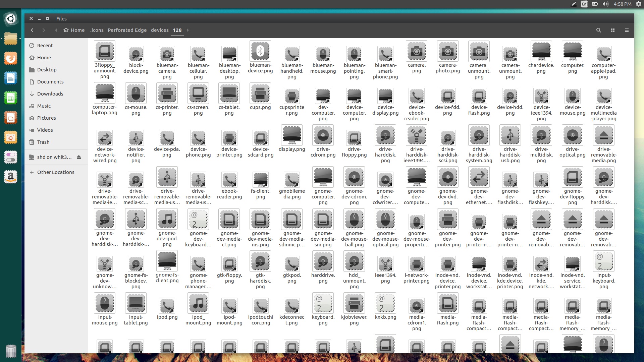This screenshot has width=644, height=362.
Task: Open the Files icon in the dock
Action: point(11,39)
